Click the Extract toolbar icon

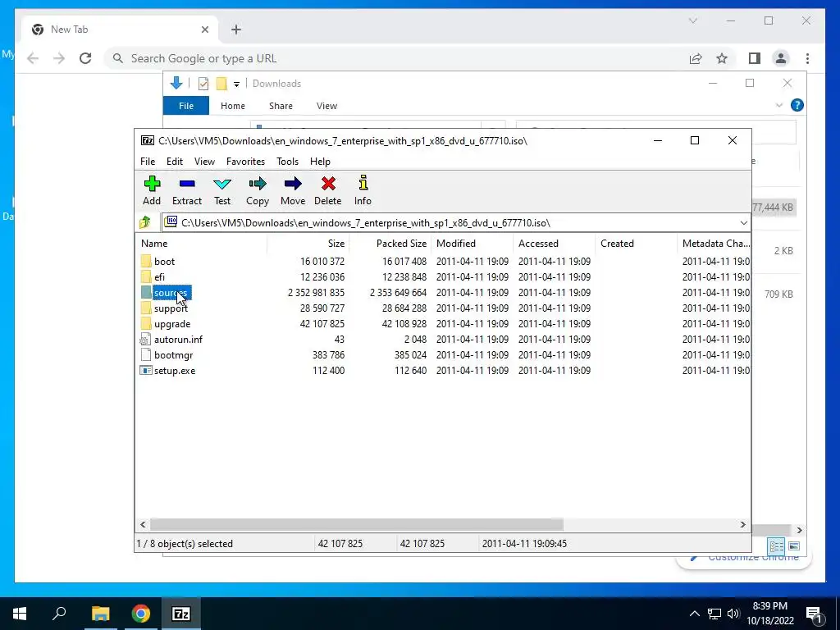point(187,184)
